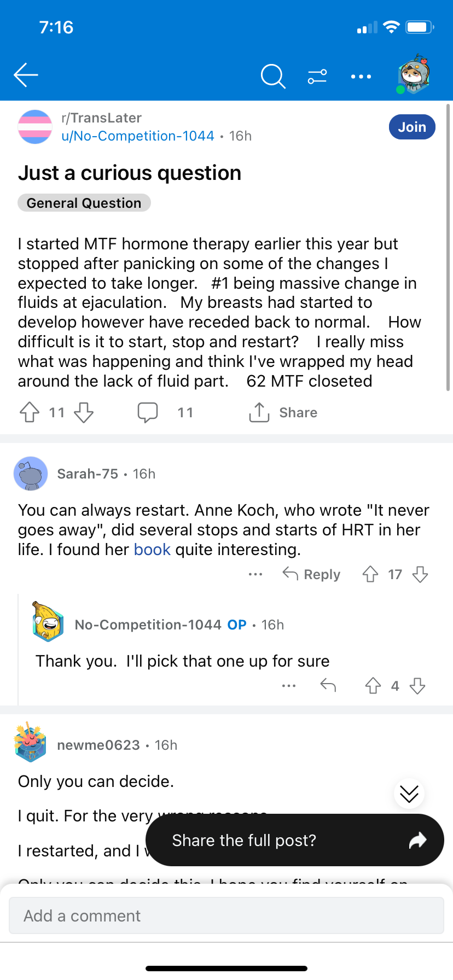The image size is (453, 980).
Task: Focus the Add a comment field
Action: click(x=226, y=915)
